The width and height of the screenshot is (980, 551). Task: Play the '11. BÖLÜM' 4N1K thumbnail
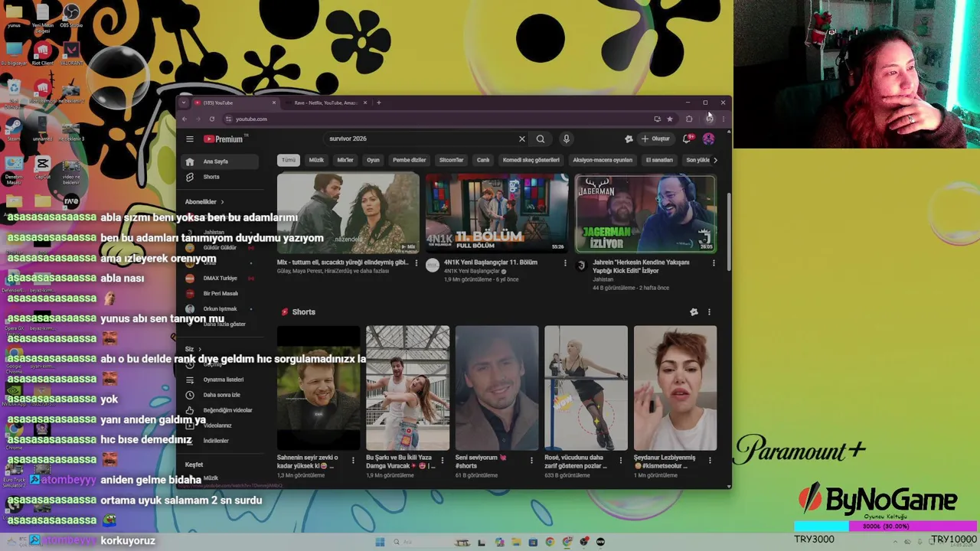[497, 214]
